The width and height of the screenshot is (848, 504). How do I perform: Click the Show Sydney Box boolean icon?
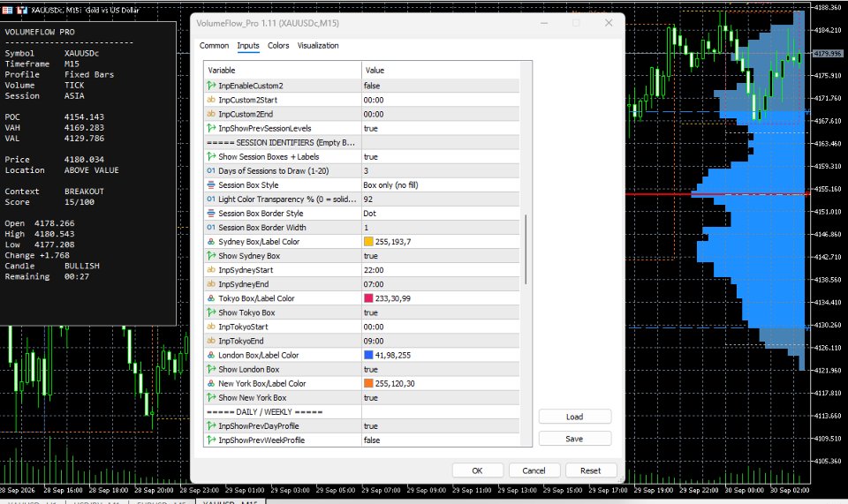(211, 255)
